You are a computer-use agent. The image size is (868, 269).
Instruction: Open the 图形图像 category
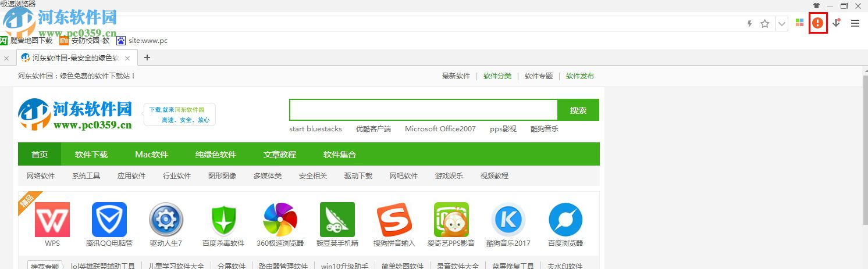tap(222, 176)
